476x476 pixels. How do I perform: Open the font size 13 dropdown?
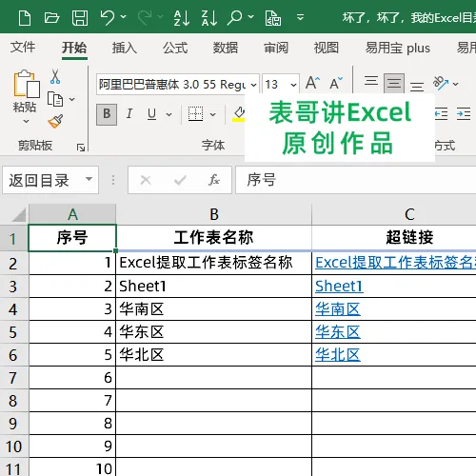coord(293,85)
